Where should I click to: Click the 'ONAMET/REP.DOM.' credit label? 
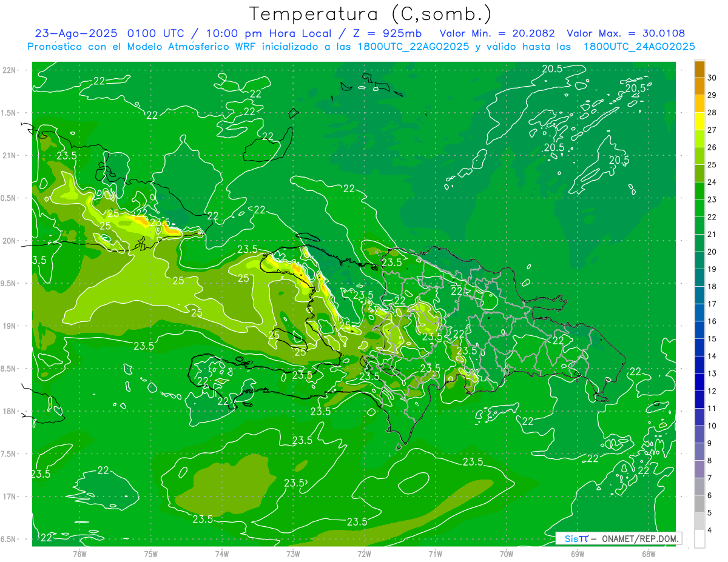[x=641, y=538]
